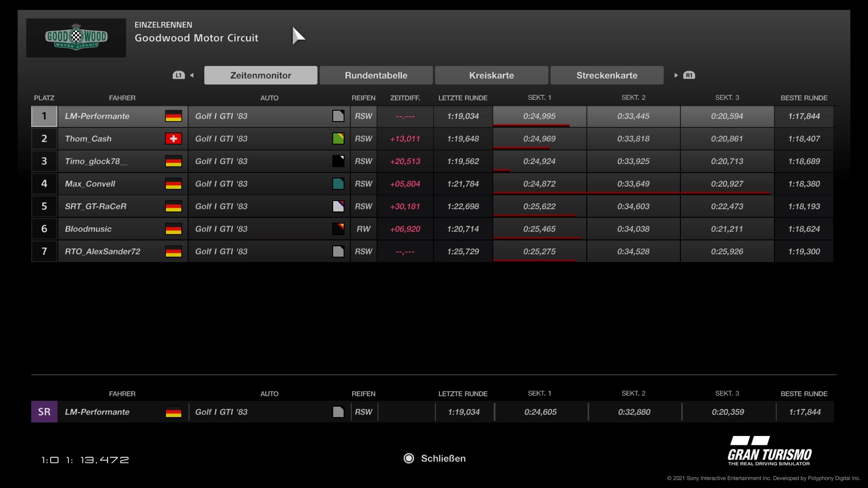Click Thom_Cash's Swiss flag icon

point(173,139)
